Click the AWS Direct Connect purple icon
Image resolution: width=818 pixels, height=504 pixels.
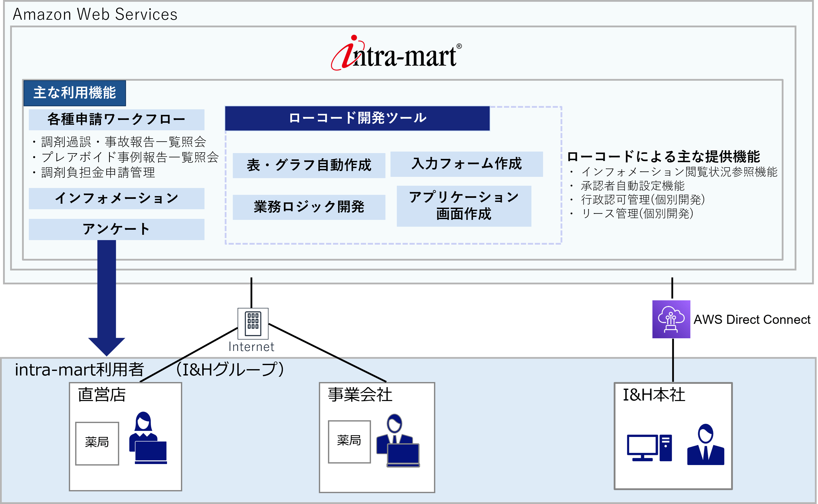pyautogui.click(x=671, y=319)
